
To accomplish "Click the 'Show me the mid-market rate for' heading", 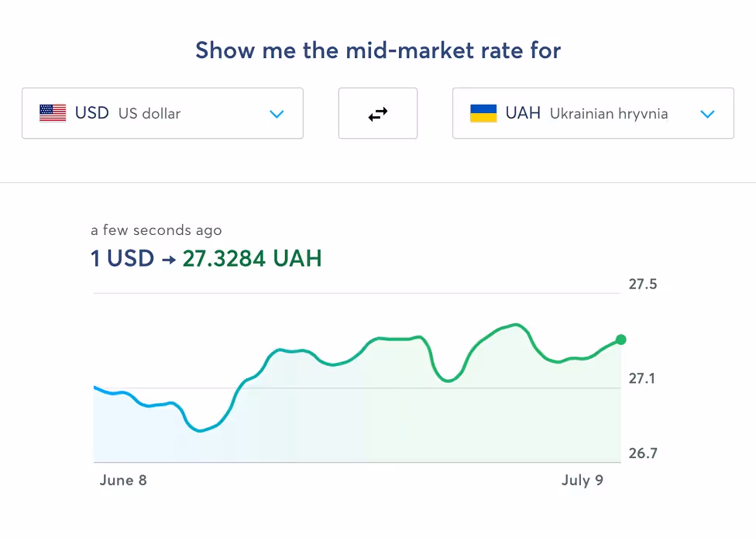I will pyautogui.click(x=378, y=50).
